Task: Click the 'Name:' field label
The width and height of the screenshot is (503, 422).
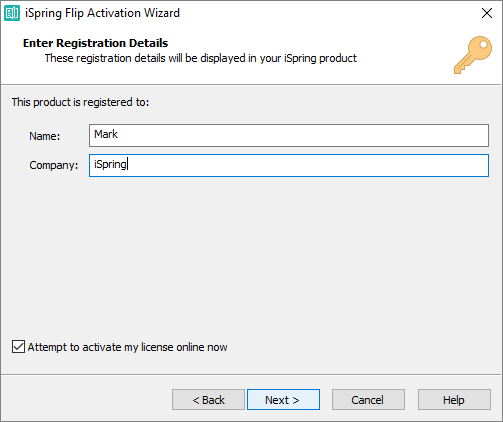Action: click(45, 136)
